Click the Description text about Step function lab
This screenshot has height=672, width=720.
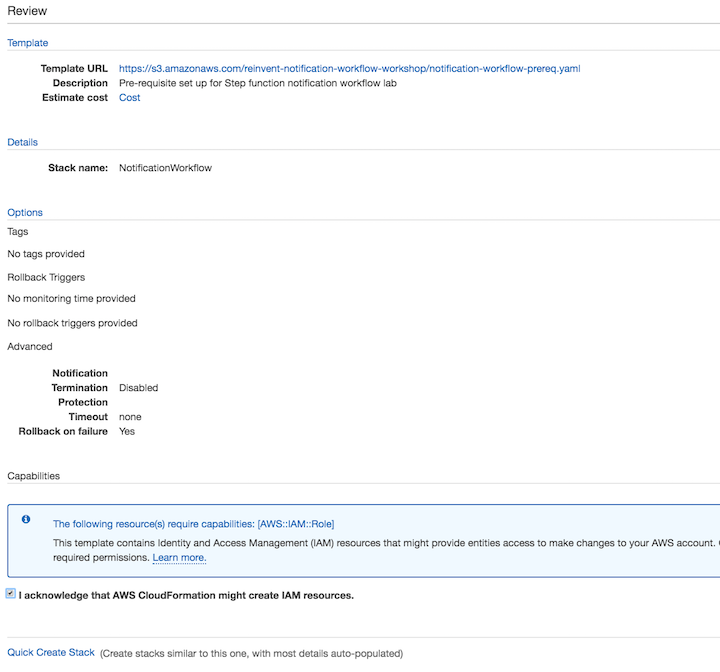pyautogui.click(x=258, y=83)
